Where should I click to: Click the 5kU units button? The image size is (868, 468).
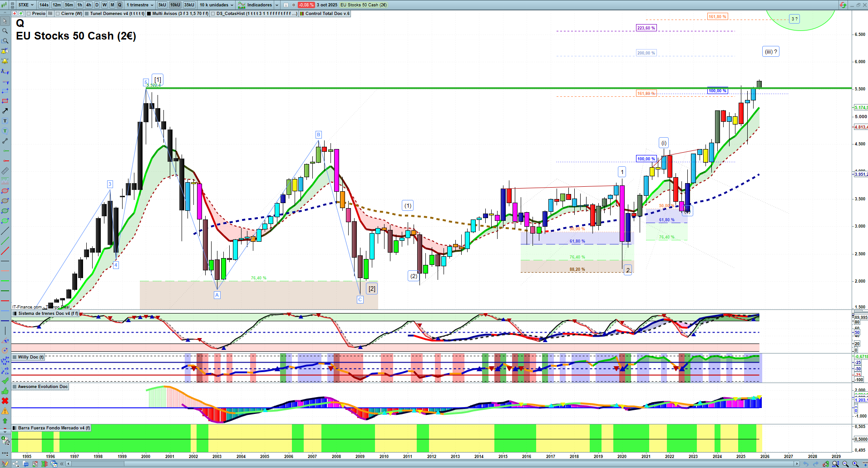pos(162,5)
